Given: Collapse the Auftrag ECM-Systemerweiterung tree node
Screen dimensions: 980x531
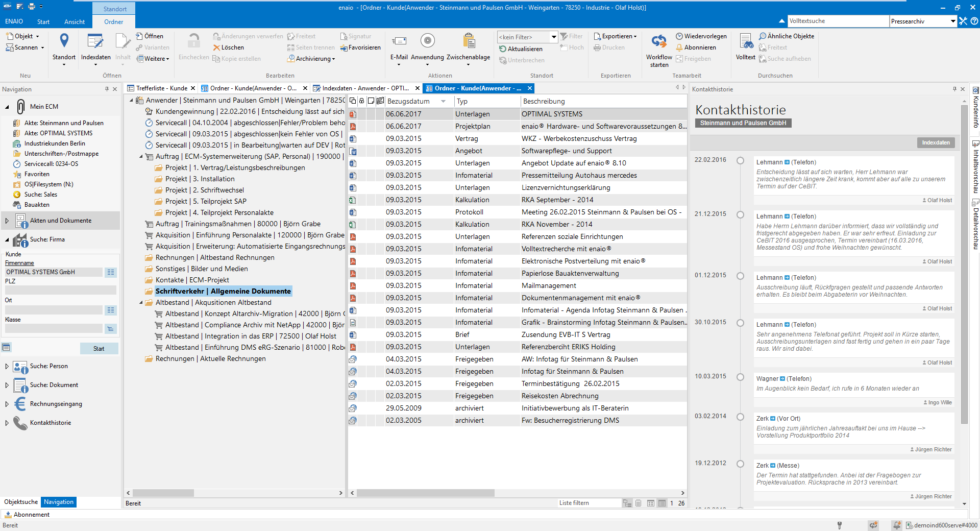Looking at the screenshot, I should click(x=141, y=157).
